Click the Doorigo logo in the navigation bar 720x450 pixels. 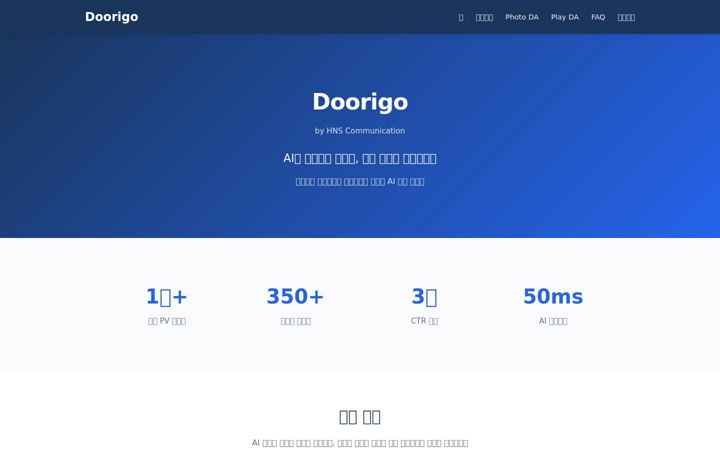pyautogui.click(x=112, y=17)
